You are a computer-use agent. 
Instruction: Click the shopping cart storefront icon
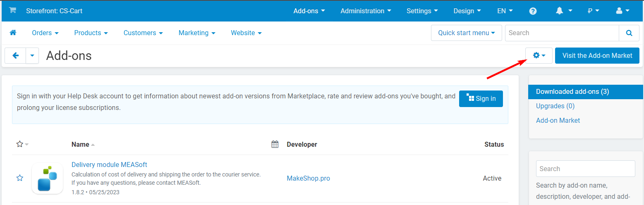coord(12,11)
